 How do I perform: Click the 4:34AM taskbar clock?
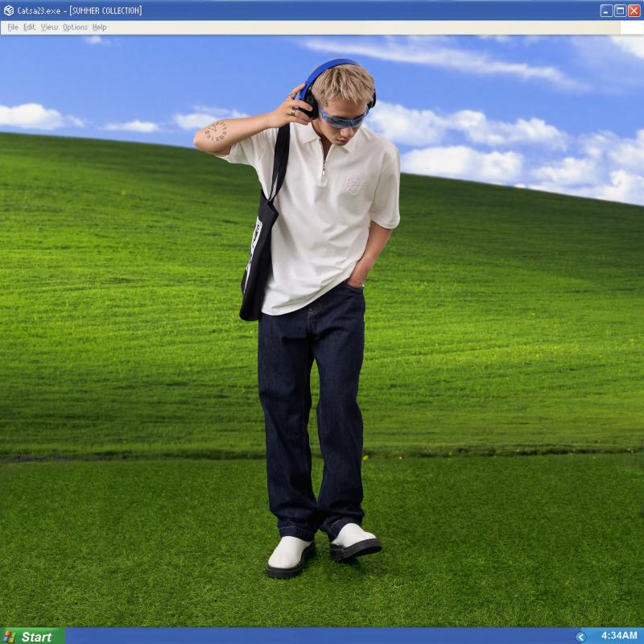[619, 636]
